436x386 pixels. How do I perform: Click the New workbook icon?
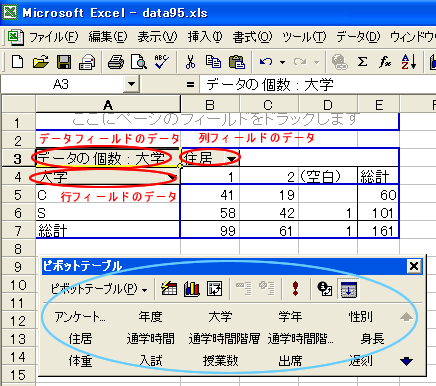17,62
